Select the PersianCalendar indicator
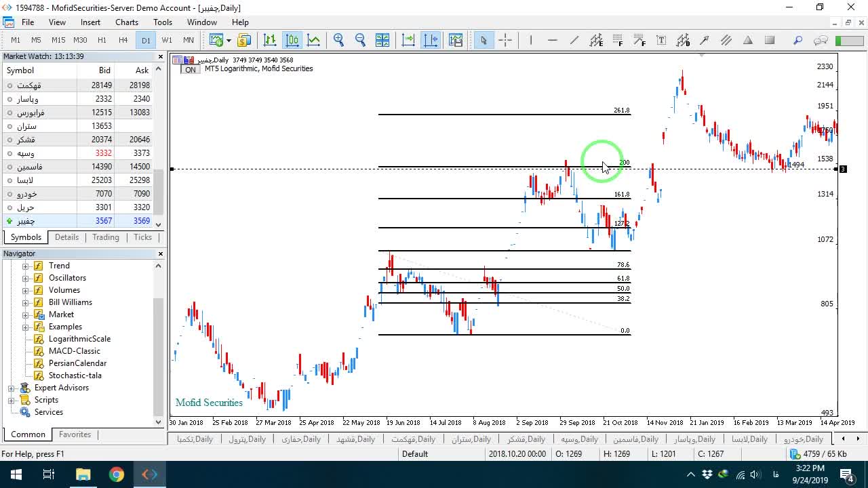This screenshot has width=868, height=488. (x=77, y=363)
